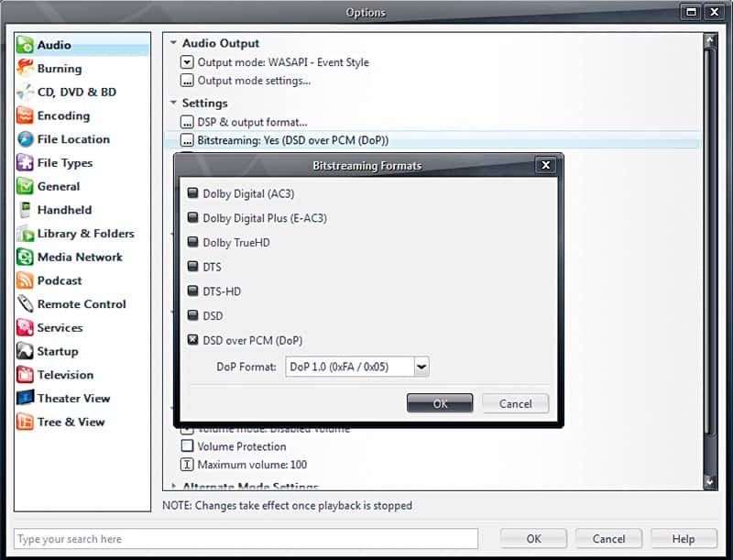Collapse the Settings section
The height and width of the screenshot is (560, 733).
173,103
